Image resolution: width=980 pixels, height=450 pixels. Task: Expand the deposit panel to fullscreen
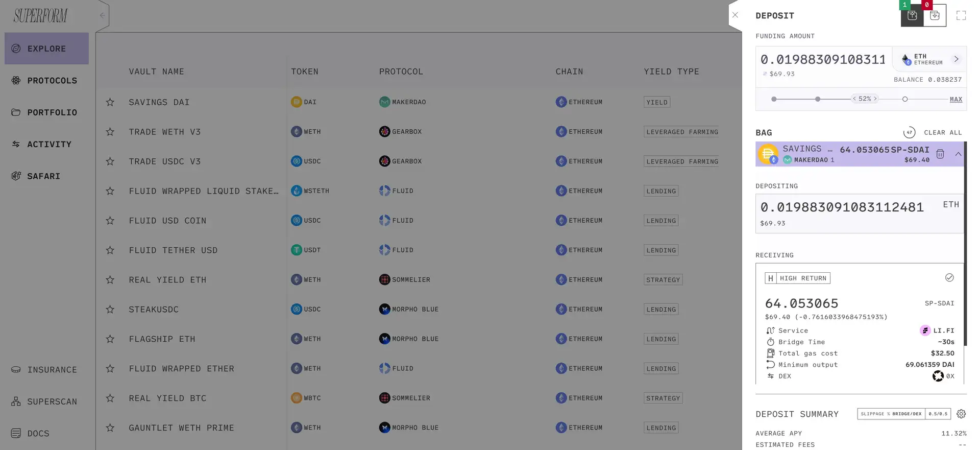coord(961,15)
